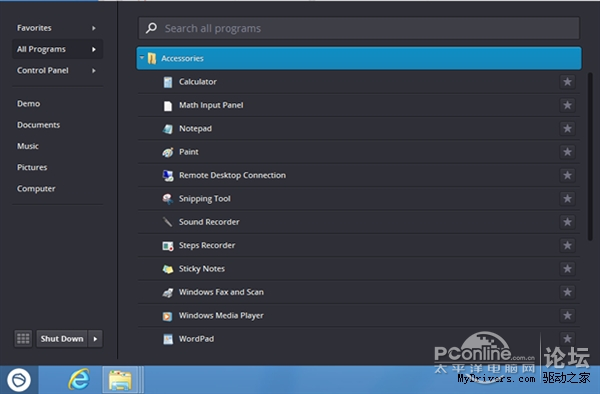Favorite Calculator with its star
Screen dimensions: 600x394
click(x=567, y=81)
